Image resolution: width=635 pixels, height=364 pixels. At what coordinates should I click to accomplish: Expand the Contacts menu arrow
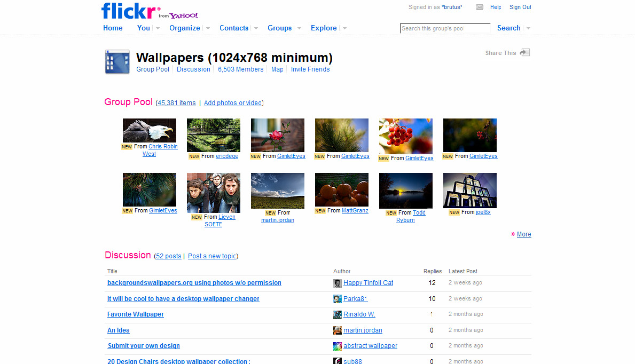pyautogui.click(x=256, y=28)
